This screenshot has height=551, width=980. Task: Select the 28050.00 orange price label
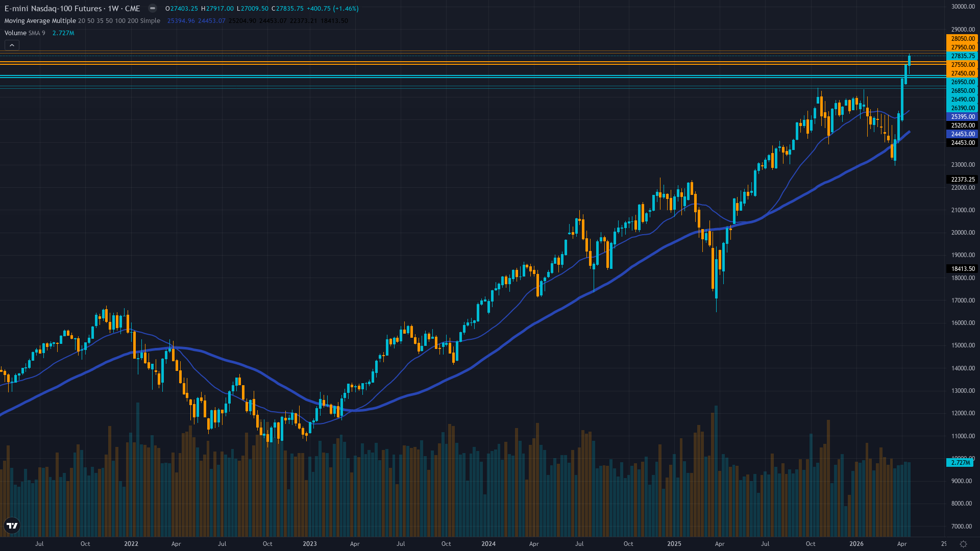(x=962, y=39)
